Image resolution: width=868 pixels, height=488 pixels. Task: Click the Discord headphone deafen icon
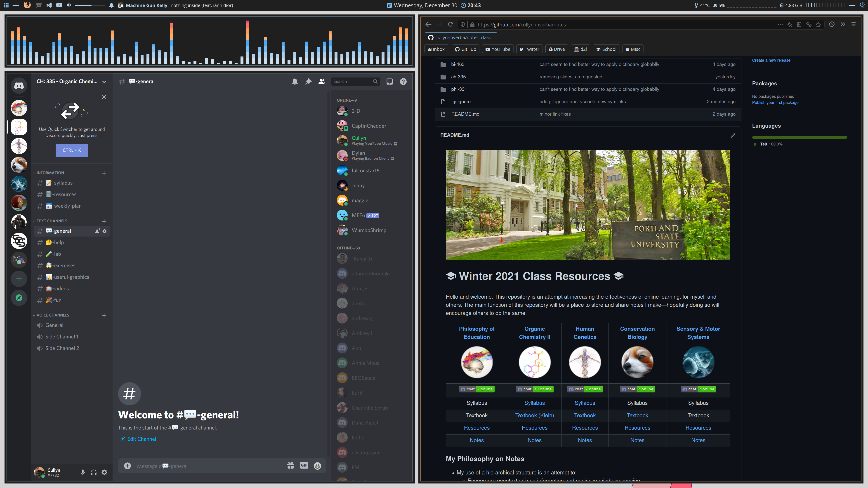[94, 472]
